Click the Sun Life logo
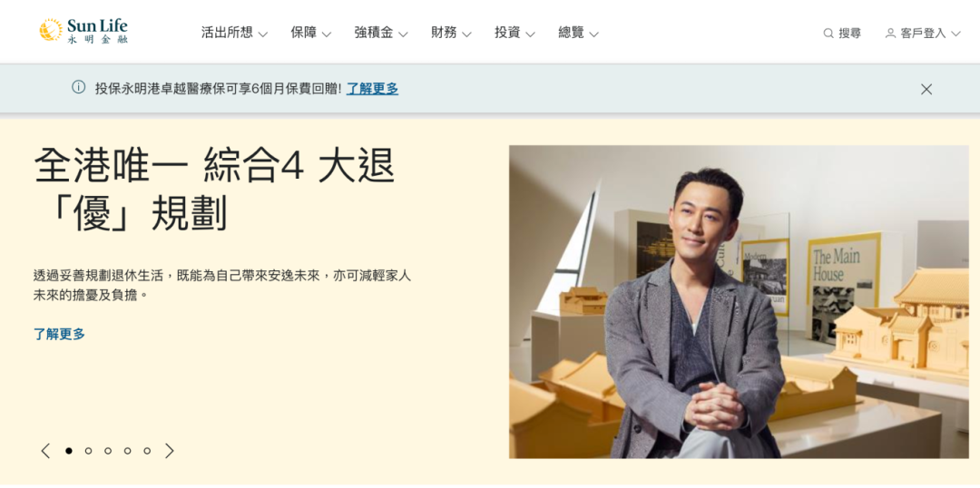 coord(83,31)
